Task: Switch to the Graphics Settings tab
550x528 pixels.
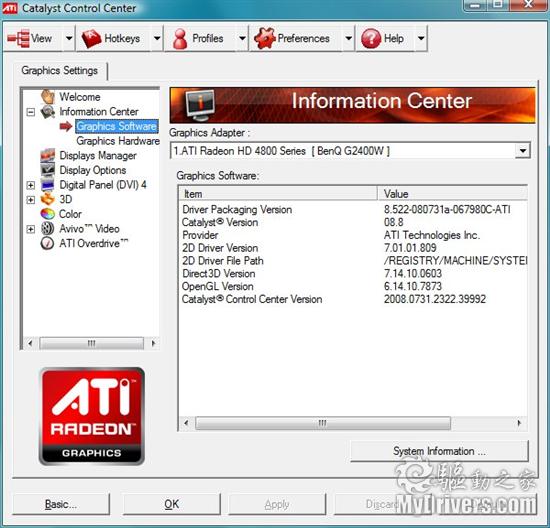Action: point(60,71)
